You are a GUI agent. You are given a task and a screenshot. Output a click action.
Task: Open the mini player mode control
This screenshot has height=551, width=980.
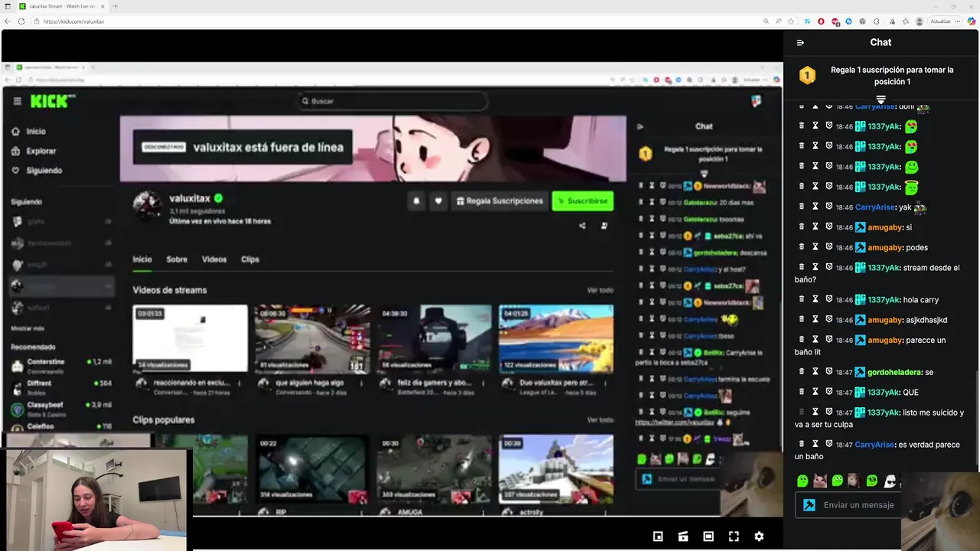pos(658,536)
